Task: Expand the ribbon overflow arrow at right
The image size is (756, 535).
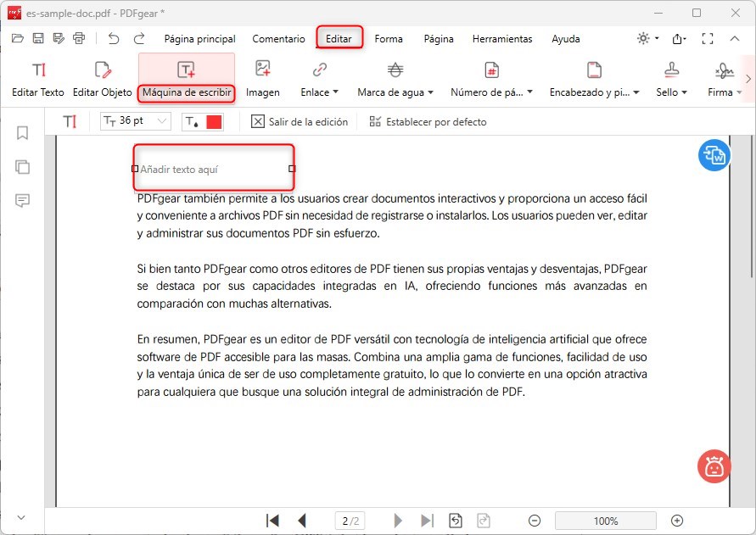Action: click(748, 79)
